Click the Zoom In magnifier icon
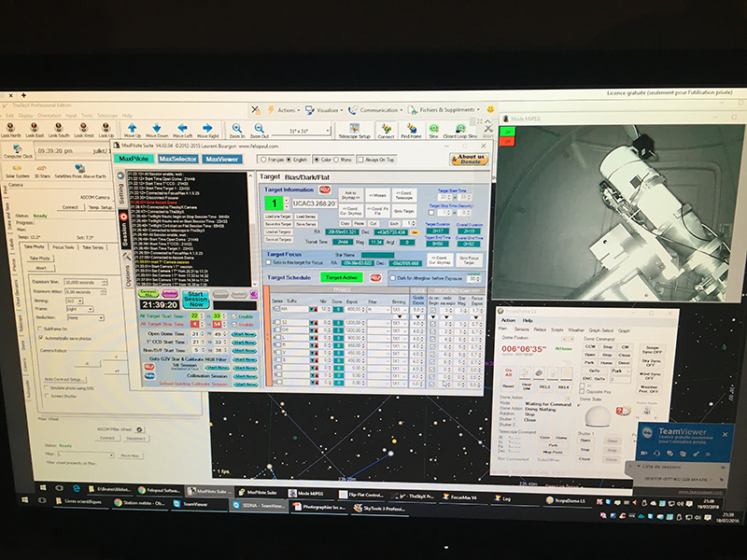The height and width of the screenshot is (560, 747). click(237, 128)
